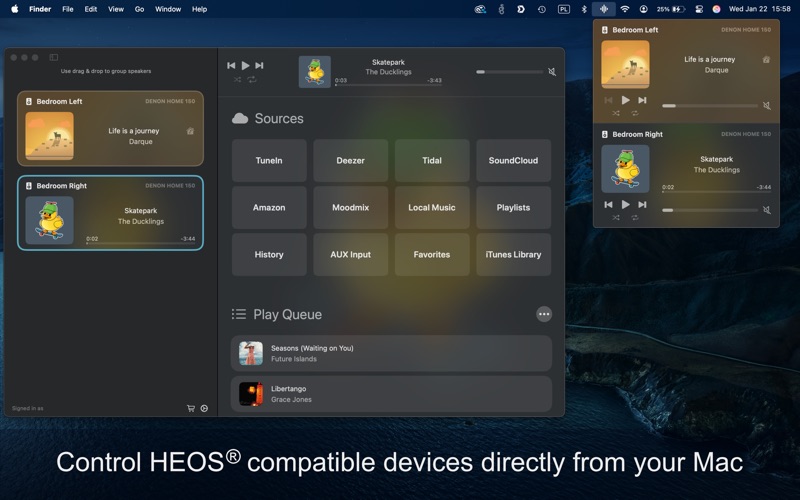Open Tidal source

click(x=432, y=160)
